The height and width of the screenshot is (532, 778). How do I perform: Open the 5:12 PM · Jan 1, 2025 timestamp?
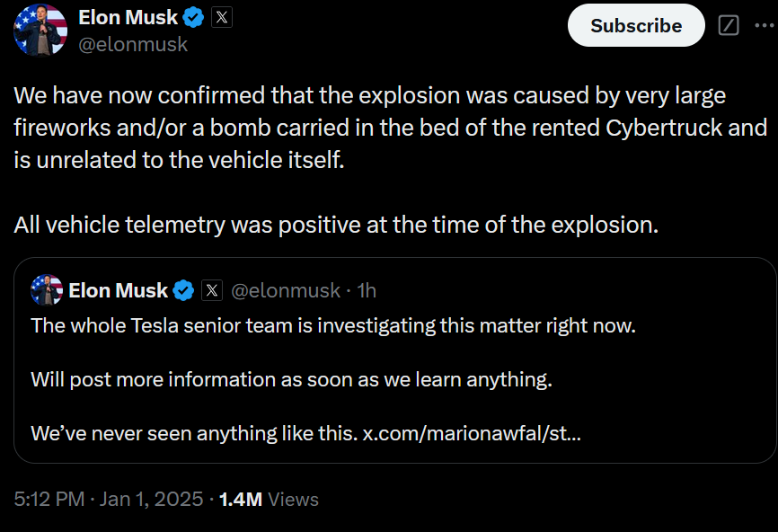(109, 499)
